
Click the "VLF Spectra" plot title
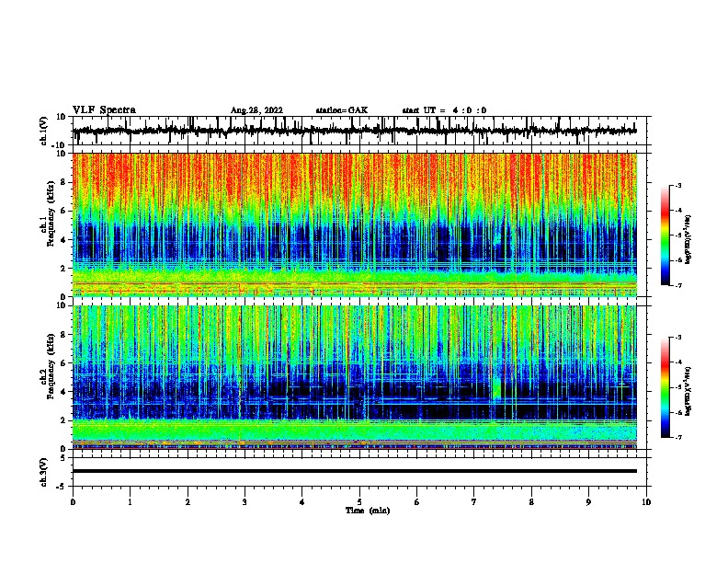104,110
